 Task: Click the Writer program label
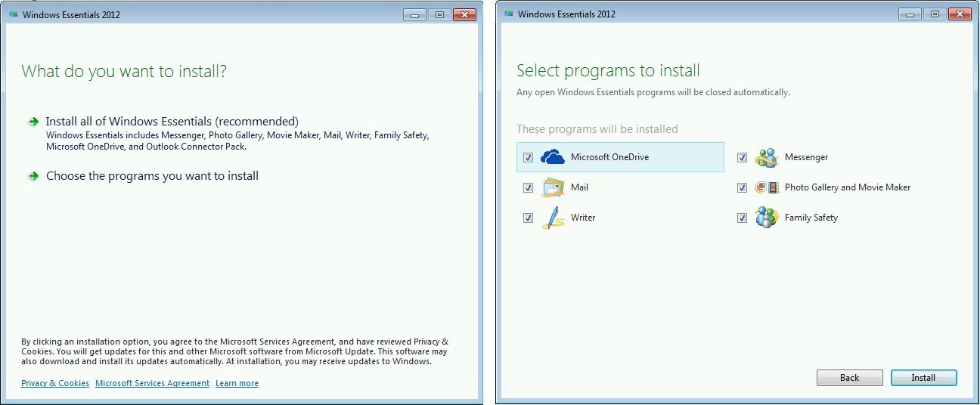pyautogui.click(x=583, y=218)
